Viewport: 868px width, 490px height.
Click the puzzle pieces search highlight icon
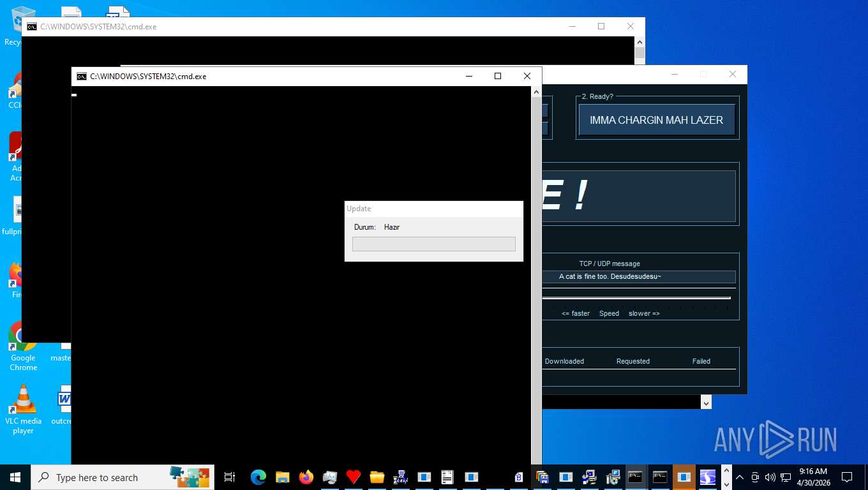click(190, 477)
